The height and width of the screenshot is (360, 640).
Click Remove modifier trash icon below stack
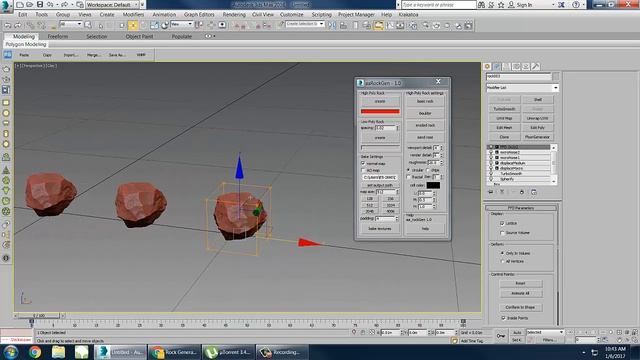[522, 192]
